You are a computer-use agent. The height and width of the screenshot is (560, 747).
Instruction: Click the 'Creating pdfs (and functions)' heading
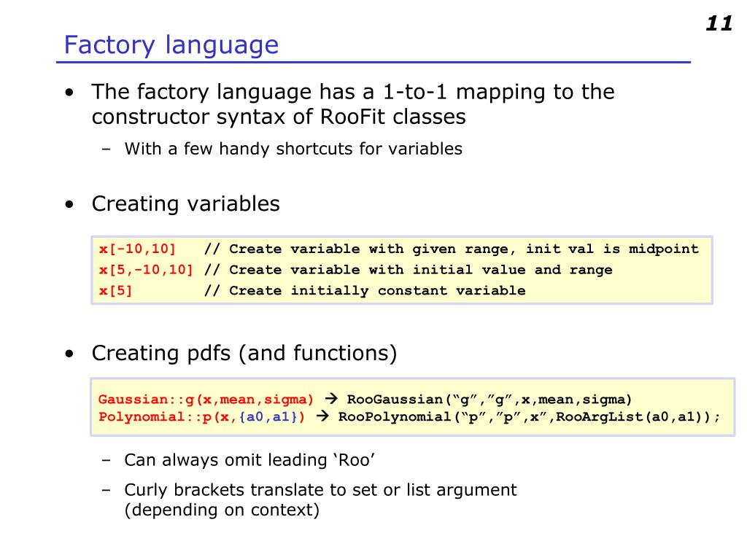pyautogui.click(x=244, y=354)
